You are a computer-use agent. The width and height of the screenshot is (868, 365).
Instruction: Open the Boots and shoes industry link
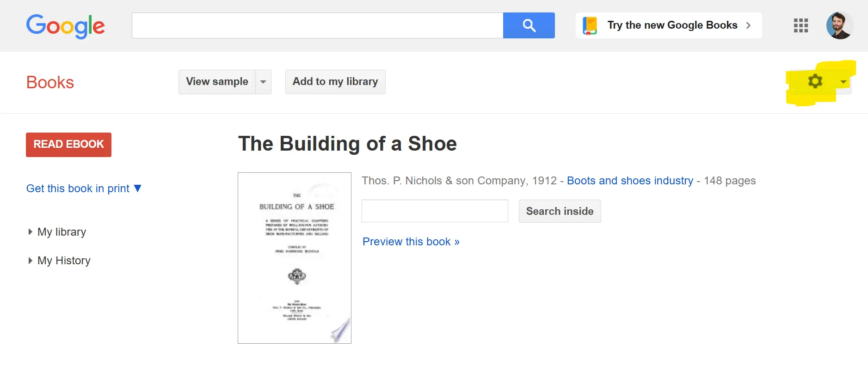point(630,181)
